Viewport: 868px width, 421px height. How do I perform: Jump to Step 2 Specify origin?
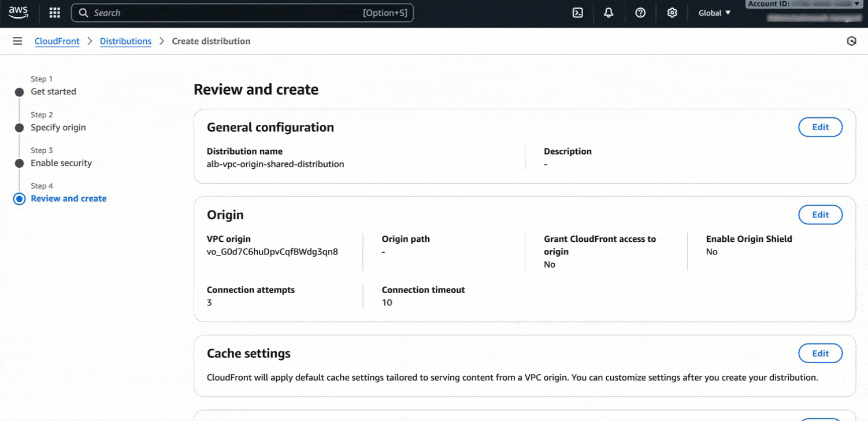coord(58,127)
